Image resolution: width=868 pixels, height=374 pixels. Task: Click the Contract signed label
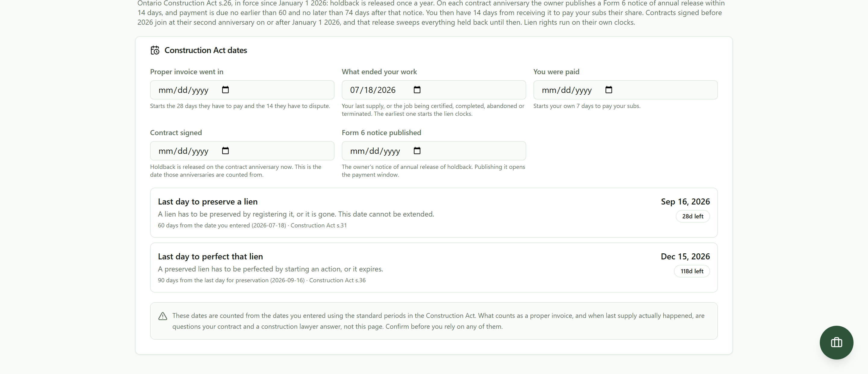pyautogui.click(x=176, y=133)
